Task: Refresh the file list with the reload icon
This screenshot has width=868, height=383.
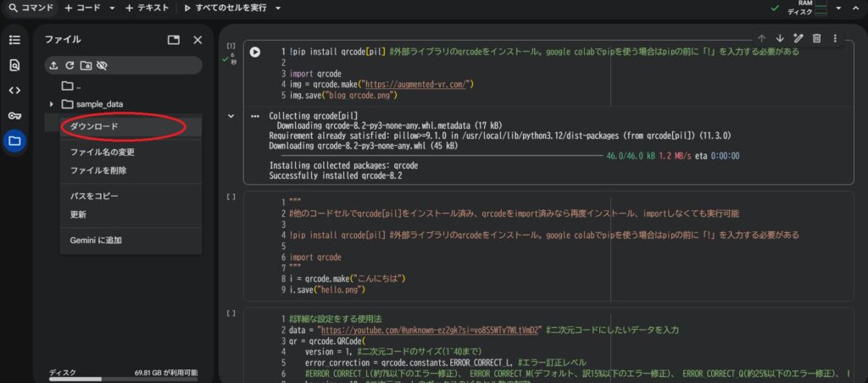Action: tap(70, 65)
